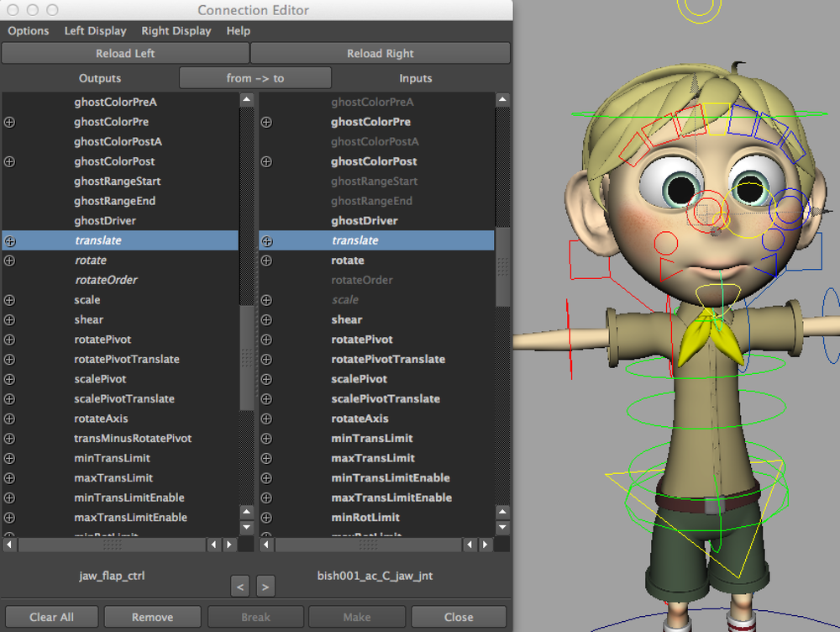
Task: Expand shear attribute in Outputs list
Action: (9, 320)
